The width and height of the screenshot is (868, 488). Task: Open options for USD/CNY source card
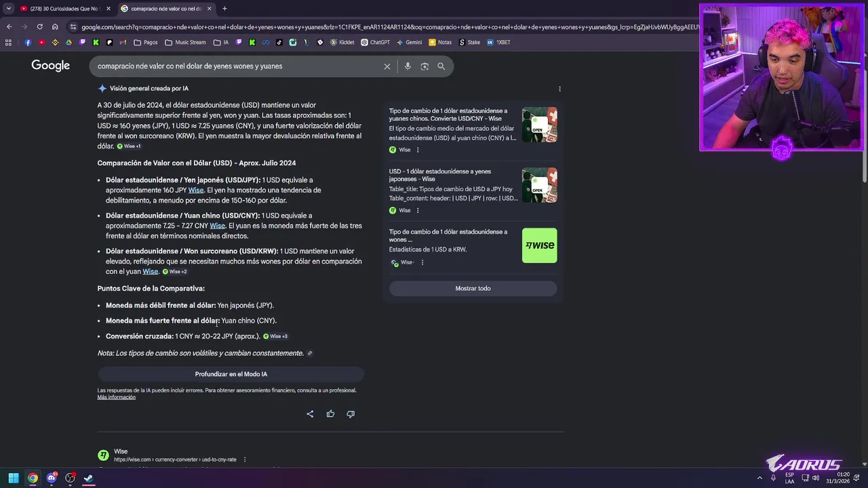pos(418,150)
